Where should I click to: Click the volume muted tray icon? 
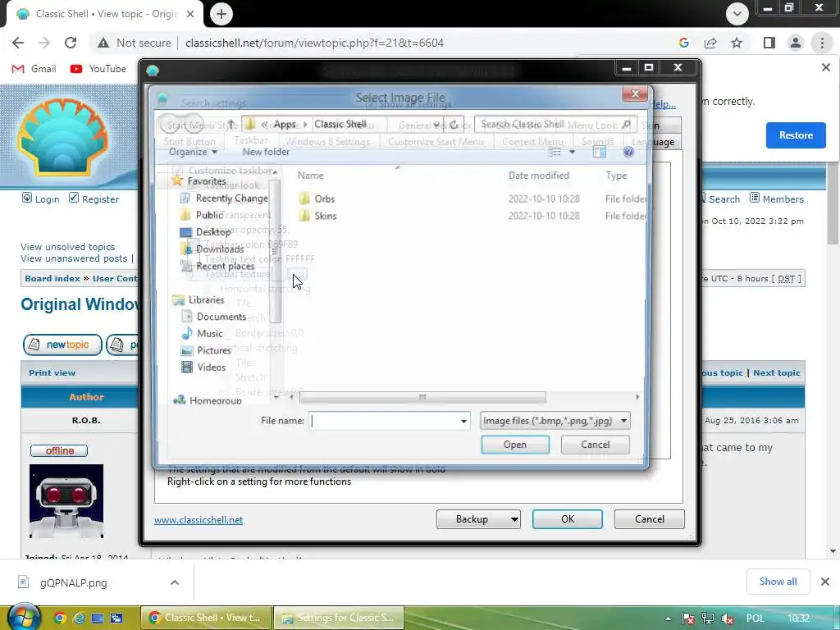point(728,619)
